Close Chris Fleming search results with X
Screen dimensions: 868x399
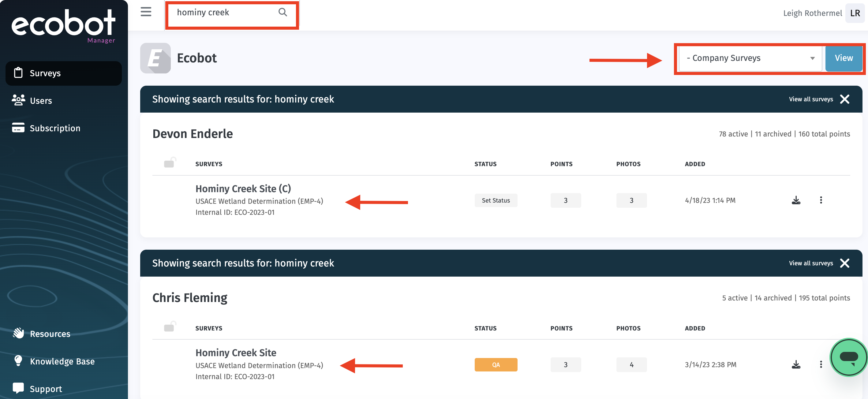pos(845,263)
